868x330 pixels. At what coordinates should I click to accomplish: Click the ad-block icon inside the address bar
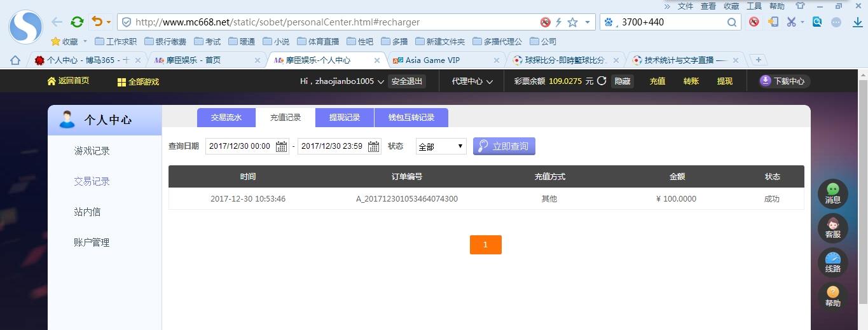click(x=545, y=22)
